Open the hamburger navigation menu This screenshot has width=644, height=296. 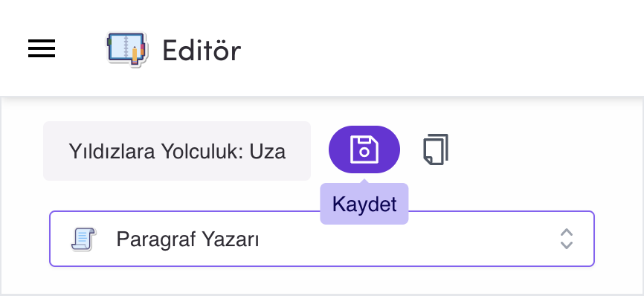[x=42, y=48]
